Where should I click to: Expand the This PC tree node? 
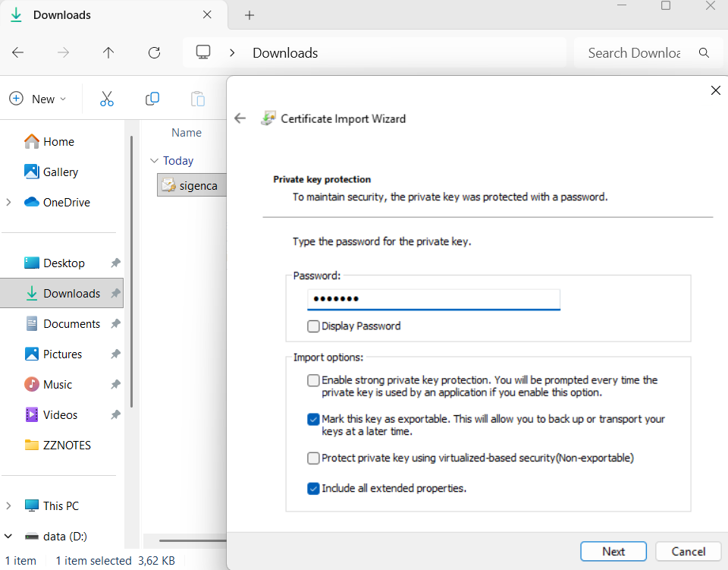[x=9, y=506]
